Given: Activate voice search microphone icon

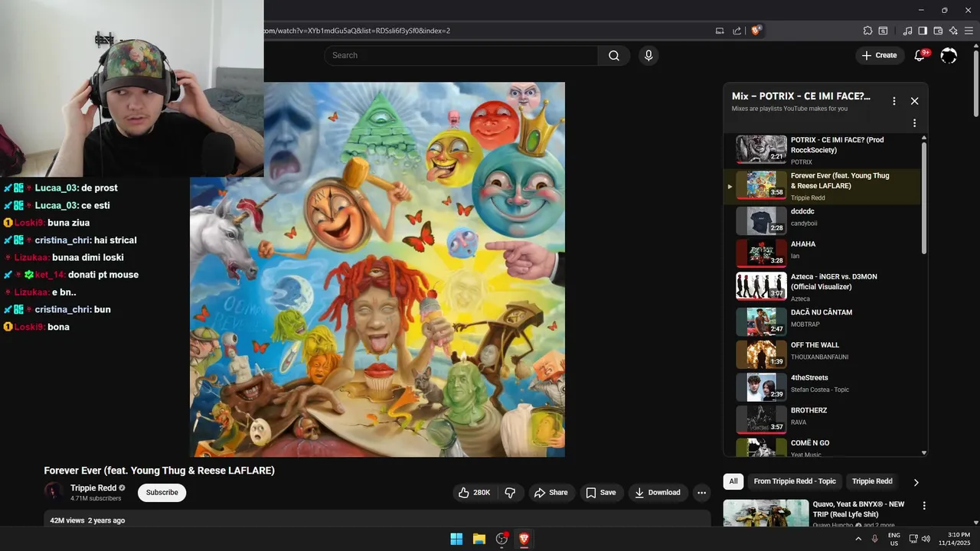Looking at the screenshot, I should [648, 55].
